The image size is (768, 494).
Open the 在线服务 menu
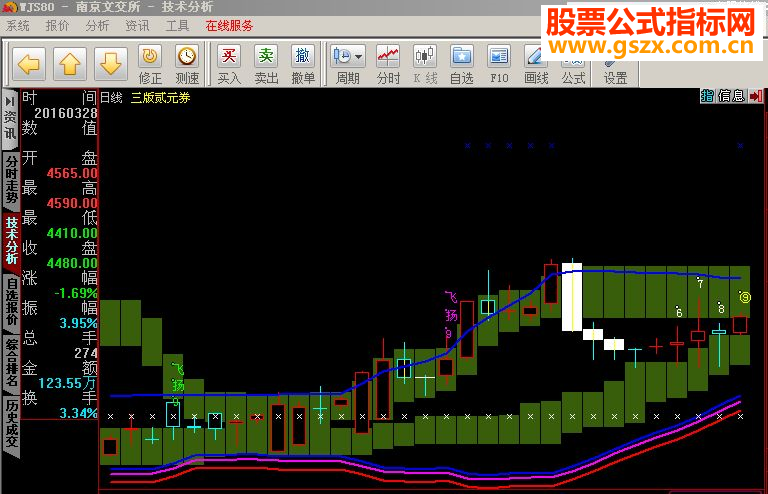click(229, 26)
